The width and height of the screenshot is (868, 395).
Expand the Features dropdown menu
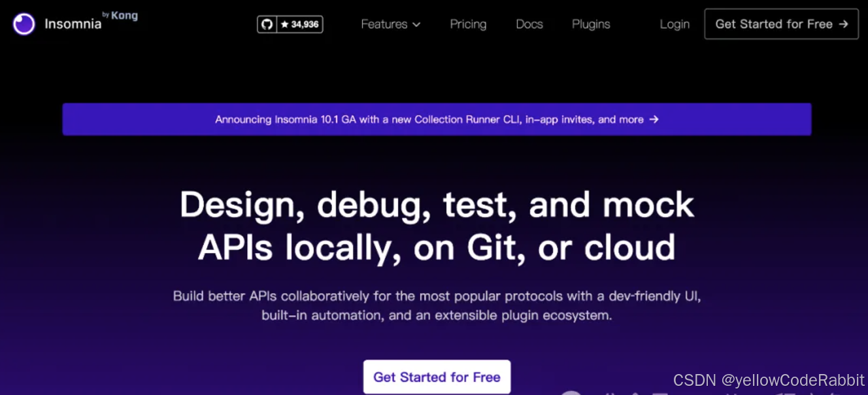[x=391, y=24]
